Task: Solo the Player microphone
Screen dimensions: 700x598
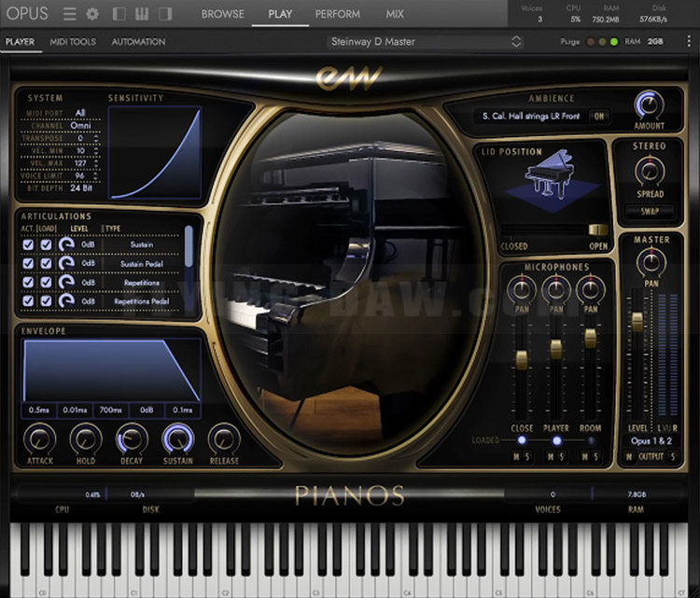Action: (x=561, y=456)
